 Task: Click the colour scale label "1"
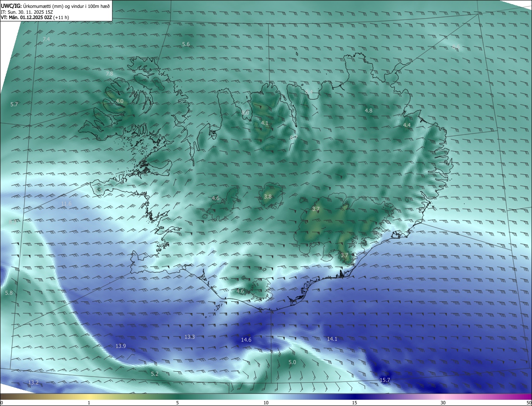pos(89,403)
